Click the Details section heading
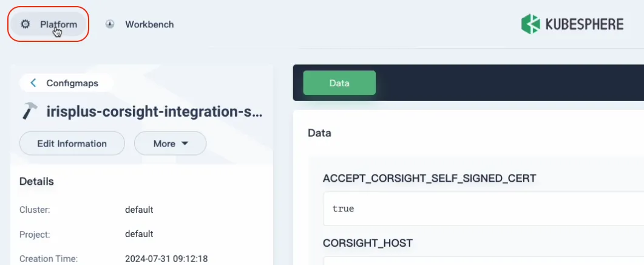 (x=36, y=181)
